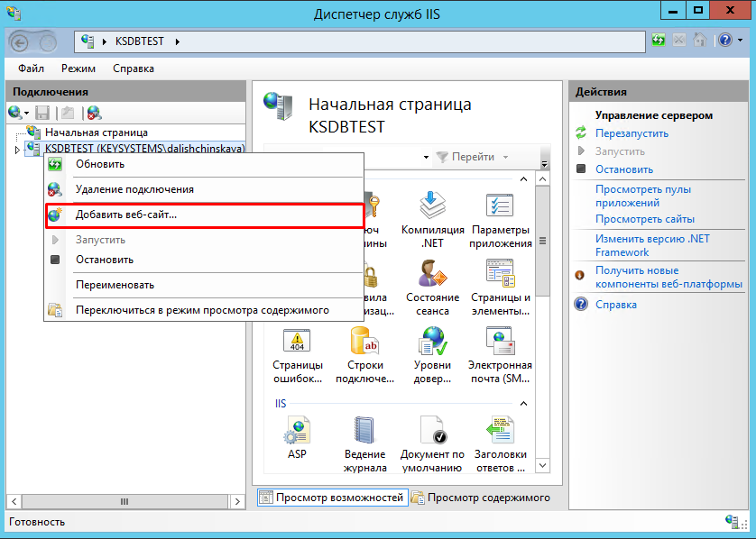Image resolution: width=756 pixels, height=539 pixels.
Task: Click filter toolbar overflow arrow
Action: (544, 163)
